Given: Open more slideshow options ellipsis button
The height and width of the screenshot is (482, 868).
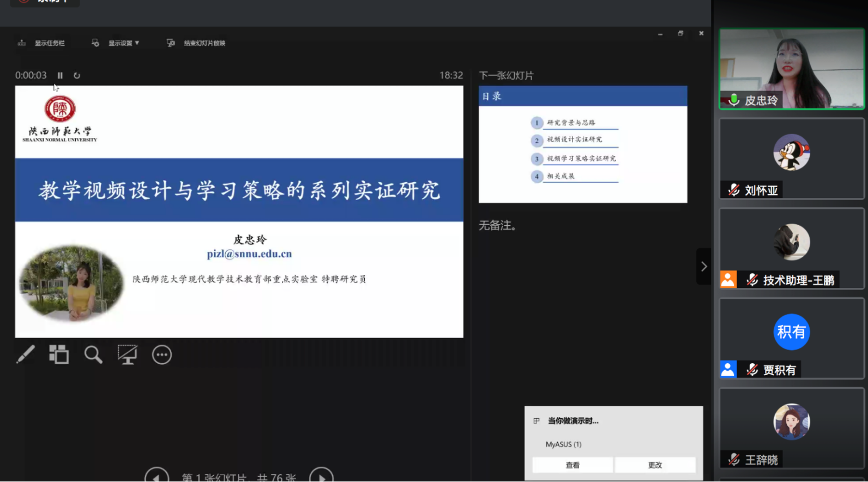Looking at the screenshot, I should [x=162, y=355].
